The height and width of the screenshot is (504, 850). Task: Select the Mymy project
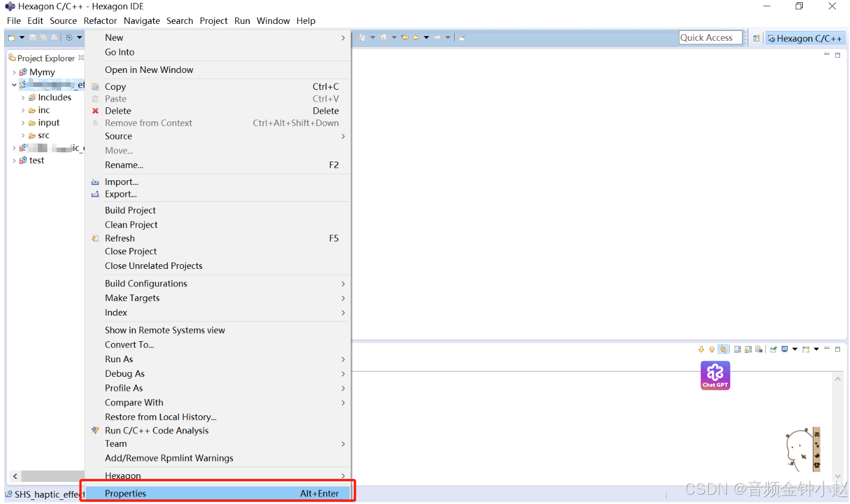pyautogui.click(x=42, y=72)
